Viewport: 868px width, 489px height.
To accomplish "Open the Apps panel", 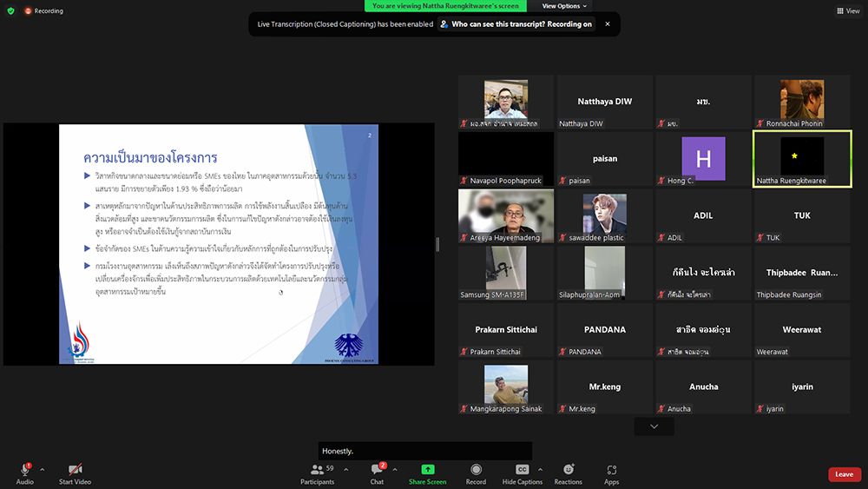I will 611,472.
